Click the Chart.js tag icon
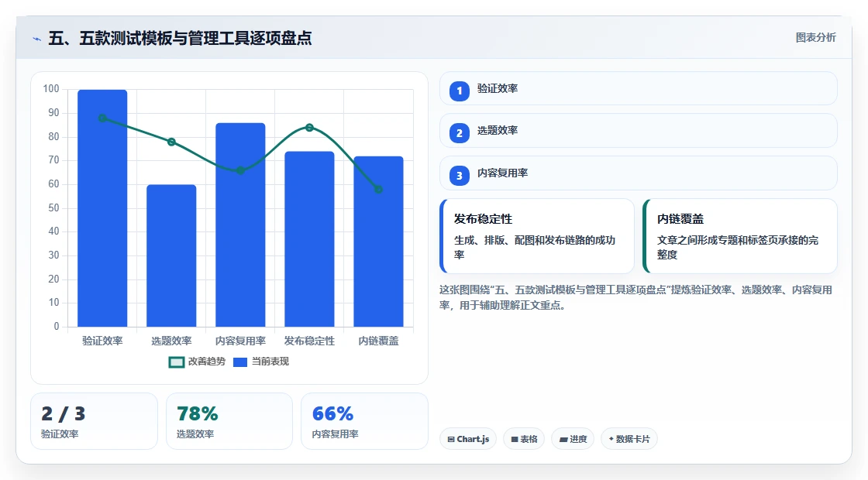 (x=451, y=439)
